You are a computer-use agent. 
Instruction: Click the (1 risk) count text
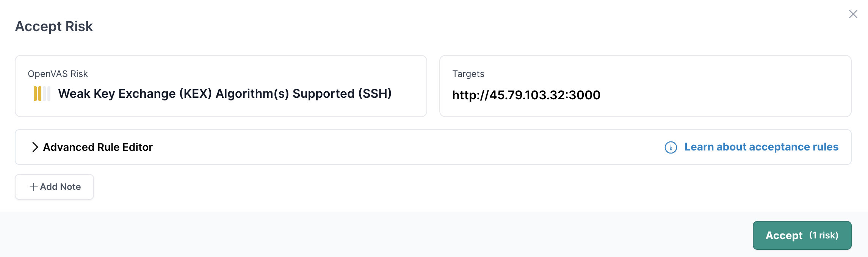[x=824, y=235]
